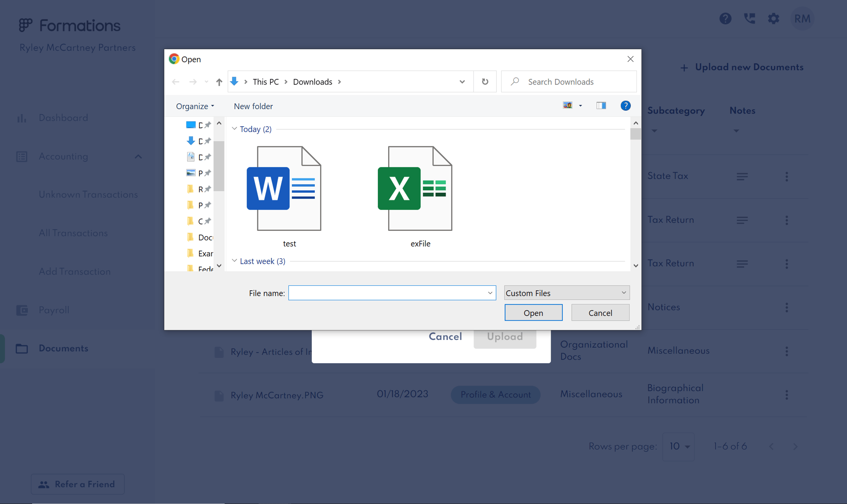Click the up-arrow navigation icon in the dialog
Viewport: 847px width, 504px height.
[219, 82]
